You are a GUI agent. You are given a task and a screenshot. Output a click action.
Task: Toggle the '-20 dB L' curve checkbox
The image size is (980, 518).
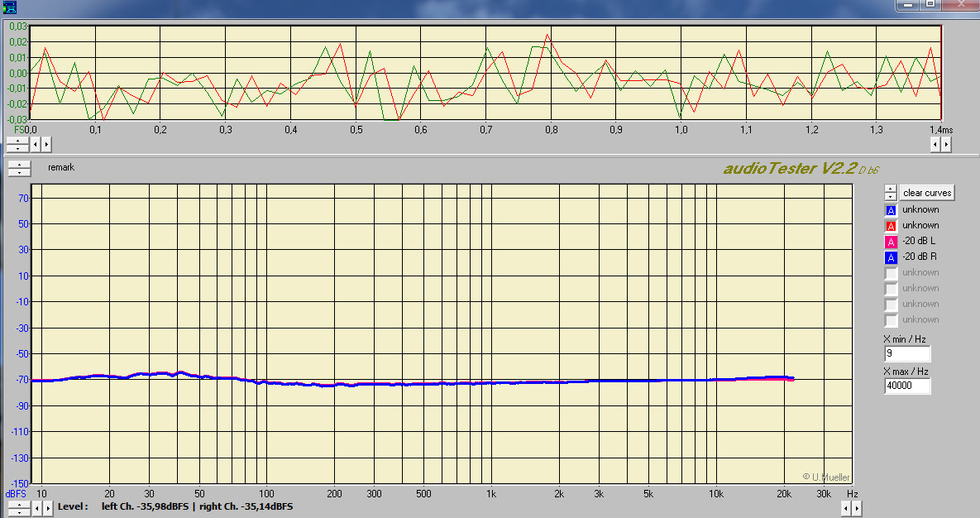[891, 242]
